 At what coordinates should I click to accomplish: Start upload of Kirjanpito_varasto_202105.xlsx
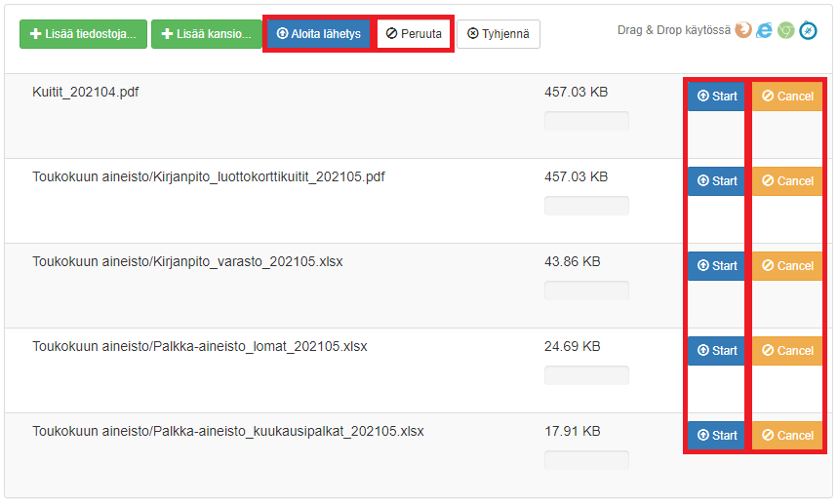tap(716, 266)
